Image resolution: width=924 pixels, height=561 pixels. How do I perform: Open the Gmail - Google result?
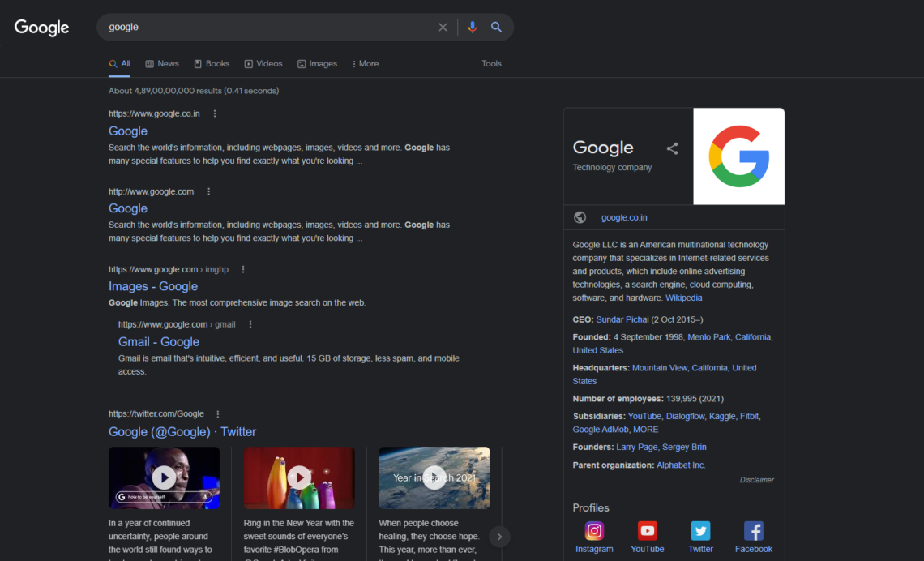click(159, 342)
